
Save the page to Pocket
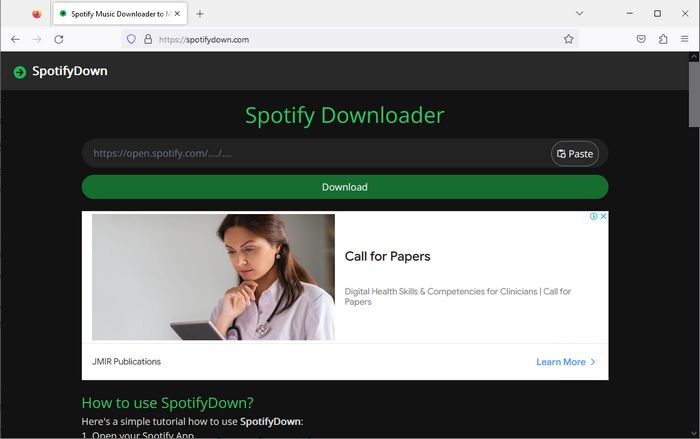(641, 39)
